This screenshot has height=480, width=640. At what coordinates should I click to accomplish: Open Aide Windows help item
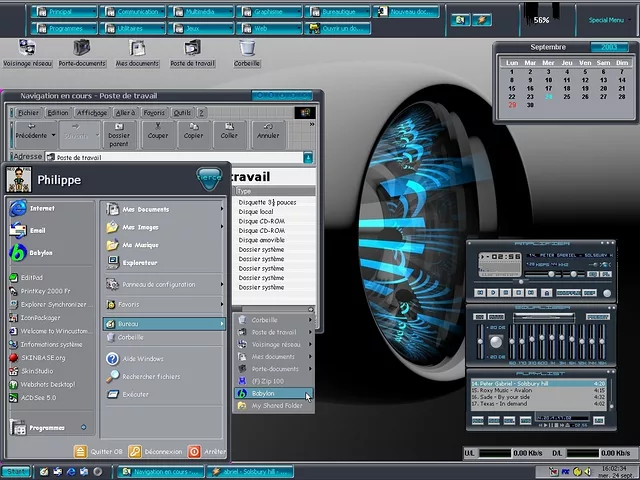click(142, 358)
